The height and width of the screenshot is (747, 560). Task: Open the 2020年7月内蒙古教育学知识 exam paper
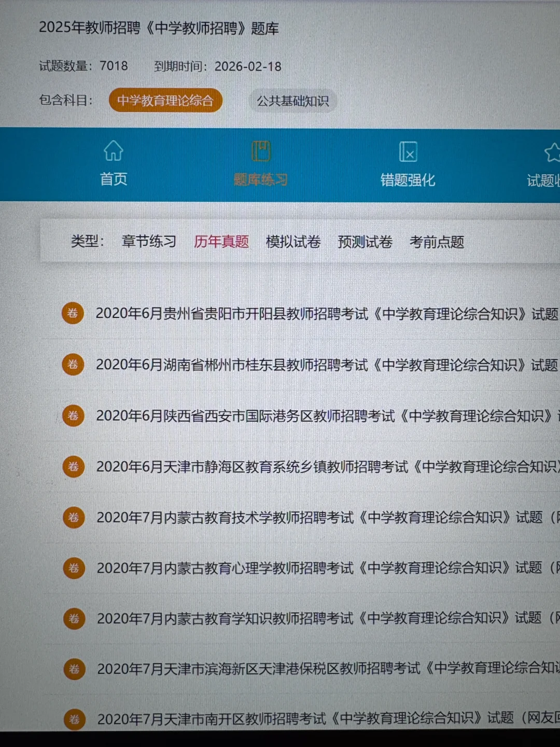click(311, 618)
